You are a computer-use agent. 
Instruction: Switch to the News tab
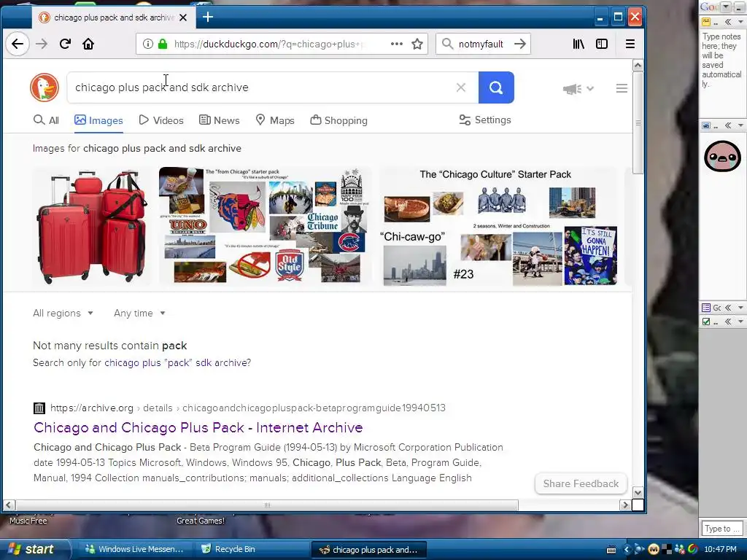pos(219,120)
